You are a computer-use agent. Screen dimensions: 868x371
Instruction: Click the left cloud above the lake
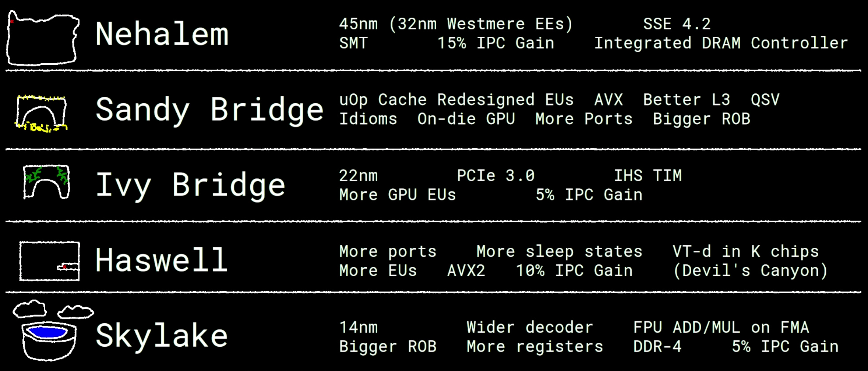[30, 309]
